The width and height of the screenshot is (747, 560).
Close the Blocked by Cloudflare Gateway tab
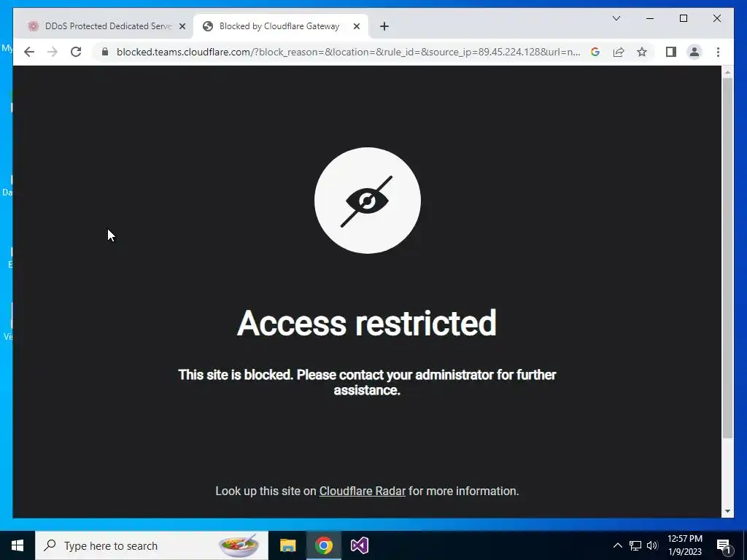point(356,26)
